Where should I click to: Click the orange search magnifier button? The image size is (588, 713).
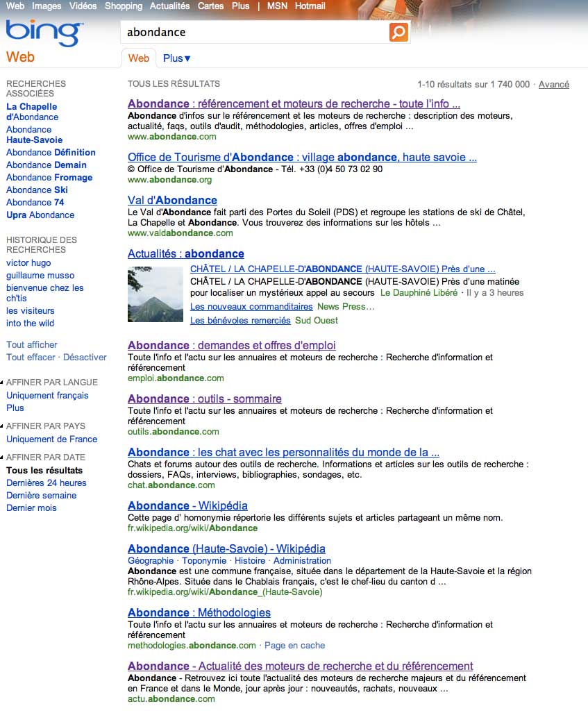point(398,33)
